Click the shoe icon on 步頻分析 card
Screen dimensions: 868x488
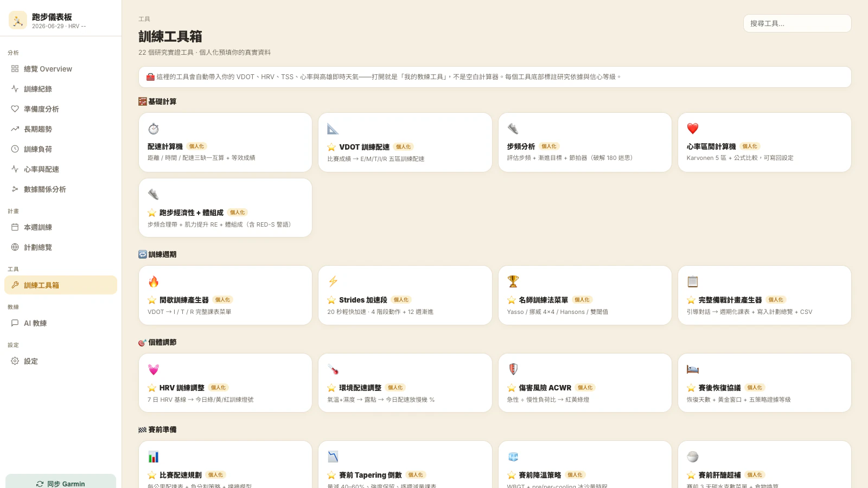click(513, 129)
